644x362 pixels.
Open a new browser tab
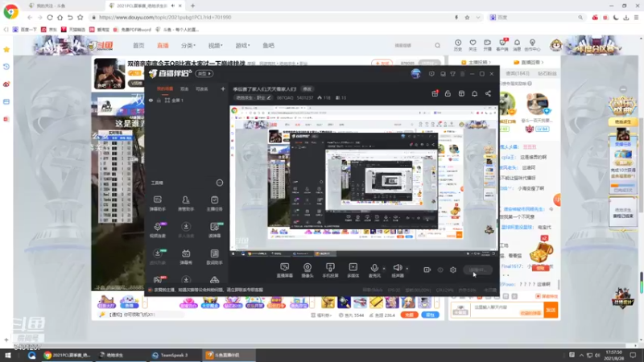click(x=192, y=6)
